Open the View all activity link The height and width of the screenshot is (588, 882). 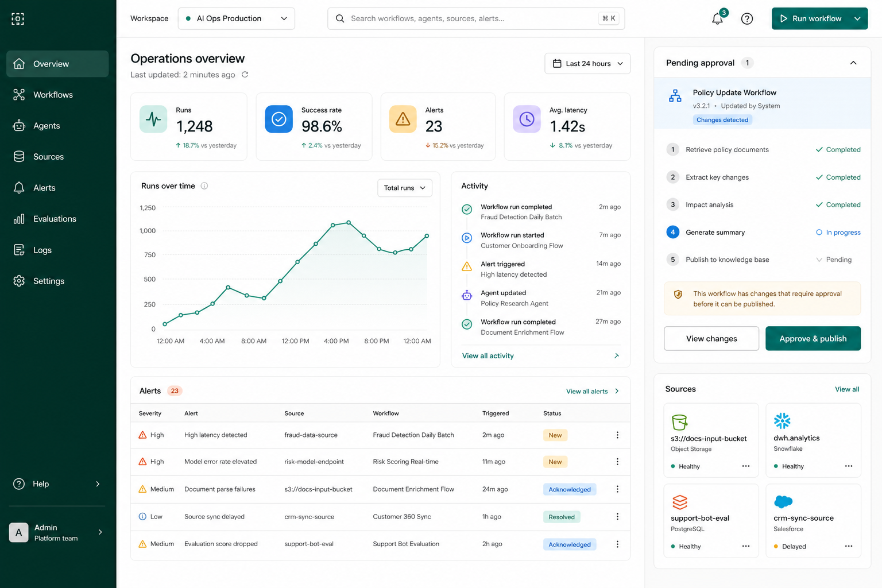(488, 355)
